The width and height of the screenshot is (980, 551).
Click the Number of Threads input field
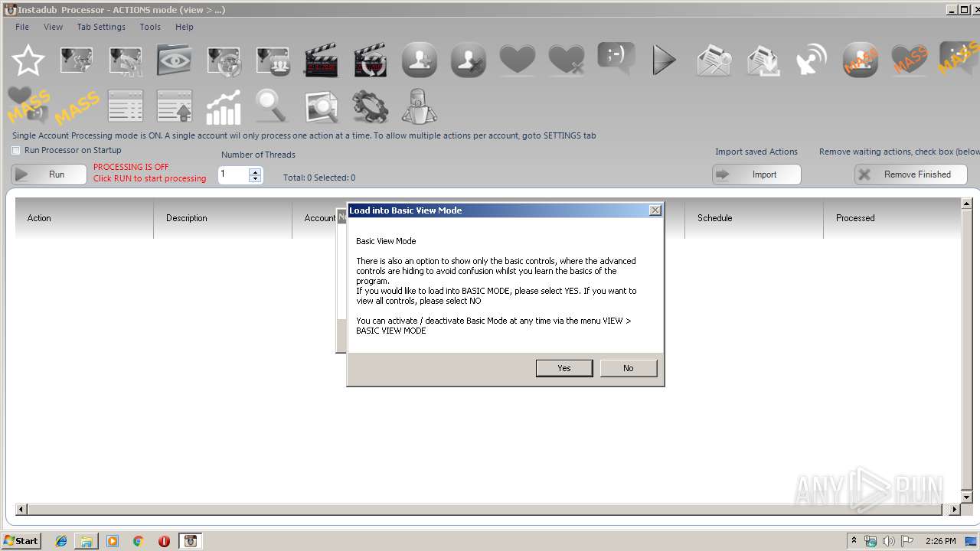point(234,174)
